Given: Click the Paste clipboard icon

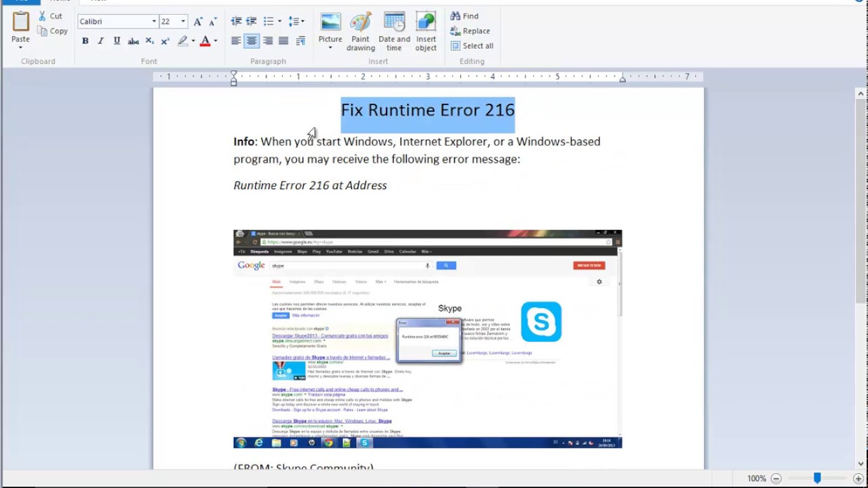Looking at the screenshot, I should tap(20, 22).
